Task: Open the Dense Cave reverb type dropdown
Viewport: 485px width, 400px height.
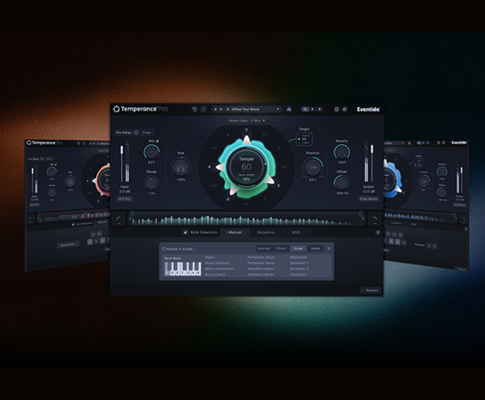Action: (x=247, y=121)
